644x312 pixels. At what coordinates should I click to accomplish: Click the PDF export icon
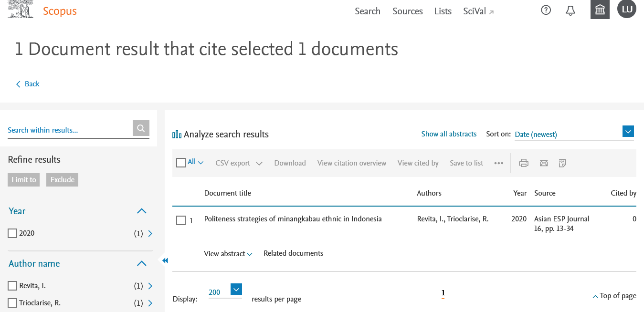pos(562,163)
